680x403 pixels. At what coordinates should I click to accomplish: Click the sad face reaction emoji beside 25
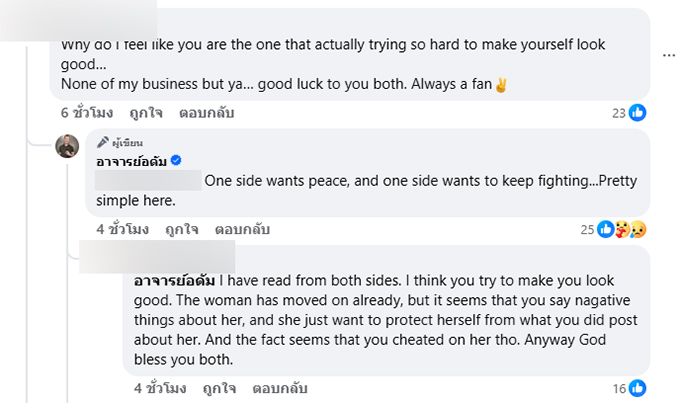coord(637,229)
